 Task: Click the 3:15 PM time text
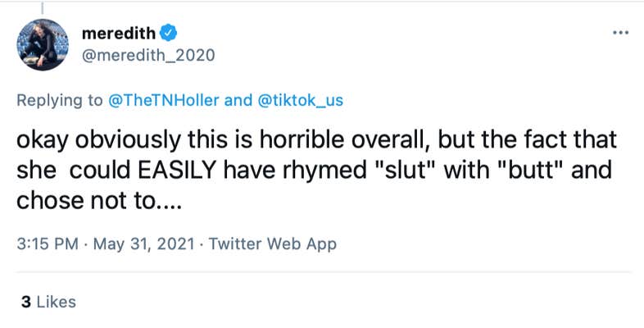tap(46, 244)
